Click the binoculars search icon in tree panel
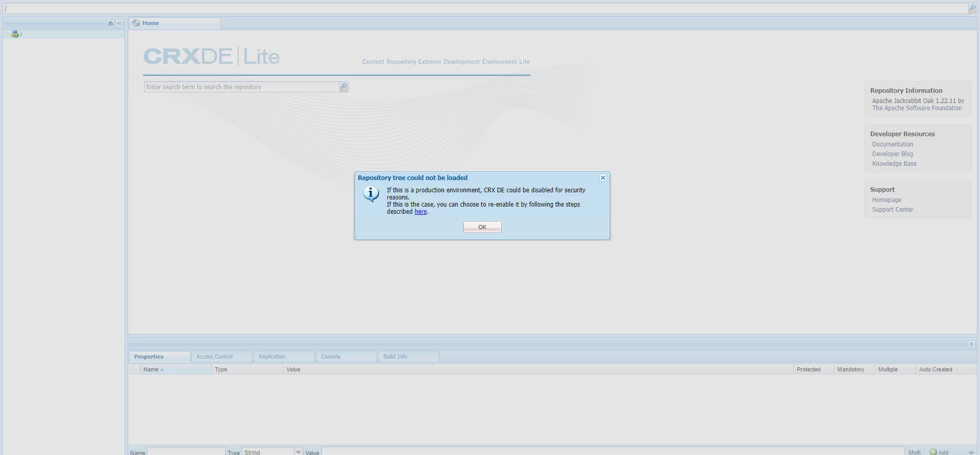This screenshot has width=980, height=455. tap(110, 23)
